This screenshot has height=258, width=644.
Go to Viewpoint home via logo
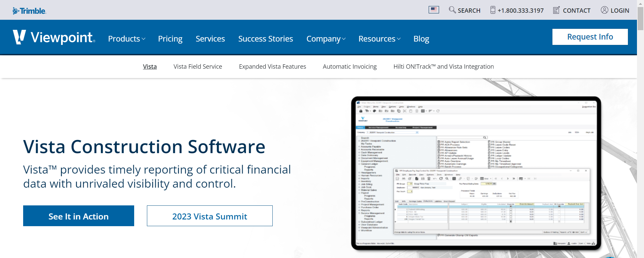pos(54,37)
